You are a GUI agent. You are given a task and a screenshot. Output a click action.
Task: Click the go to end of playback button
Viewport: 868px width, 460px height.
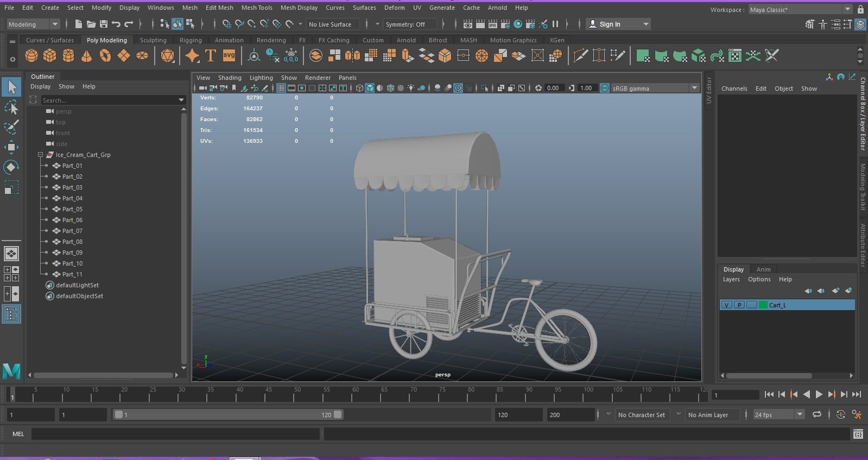(x=857, y=395)
